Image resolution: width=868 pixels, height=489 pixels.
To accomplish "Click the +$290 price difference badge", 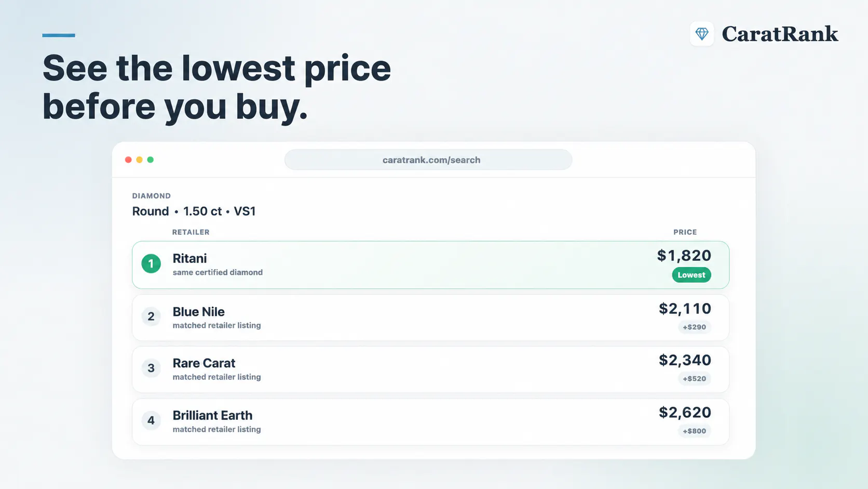I will pos(695,327).
